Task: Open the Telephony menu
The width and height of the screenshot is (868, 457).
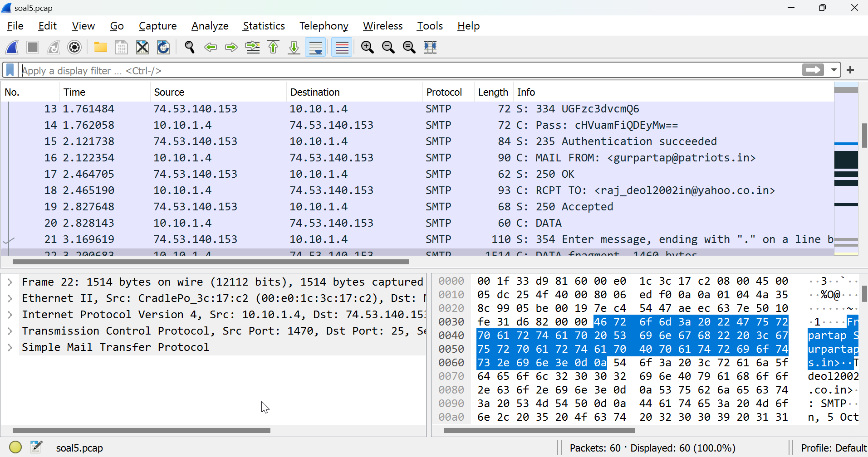Action: point(323,26)
